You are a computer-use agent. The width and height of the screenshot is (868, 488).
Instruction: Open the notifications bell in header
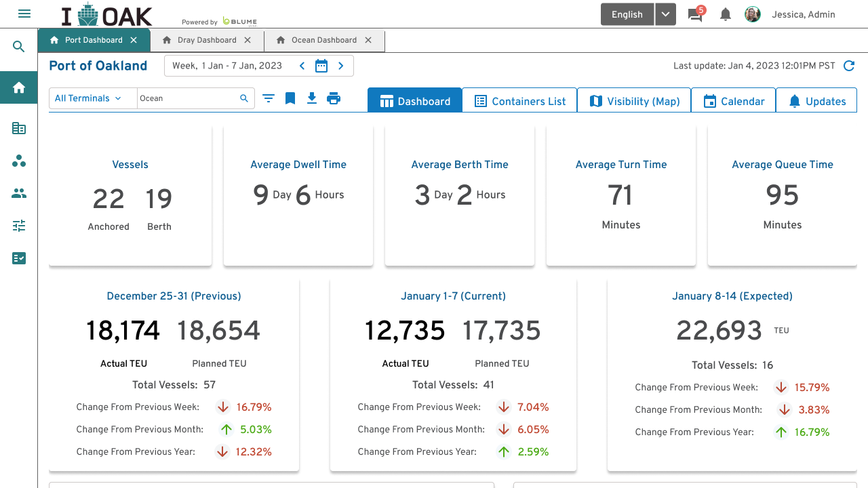click(726, 14)
